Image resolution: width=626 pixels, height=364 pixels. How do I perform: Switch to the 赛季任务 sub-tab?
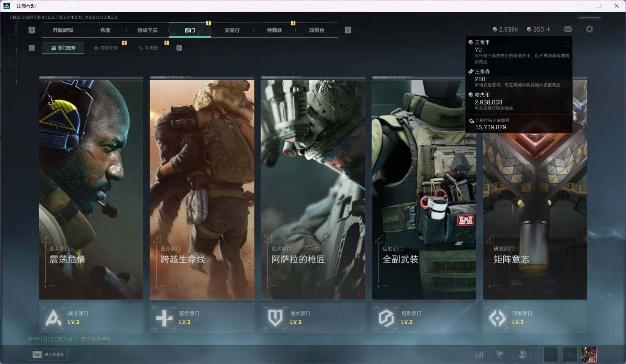[x=106, y=48]
